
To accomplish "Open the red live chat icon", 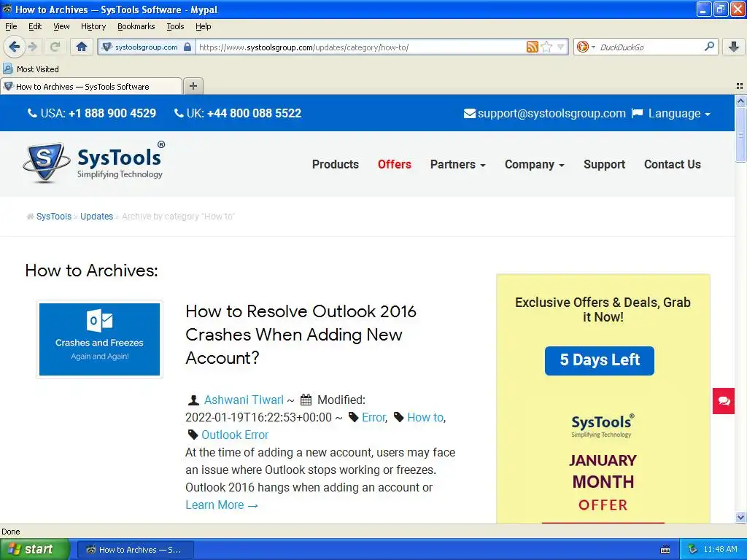I will coord(724,401).
